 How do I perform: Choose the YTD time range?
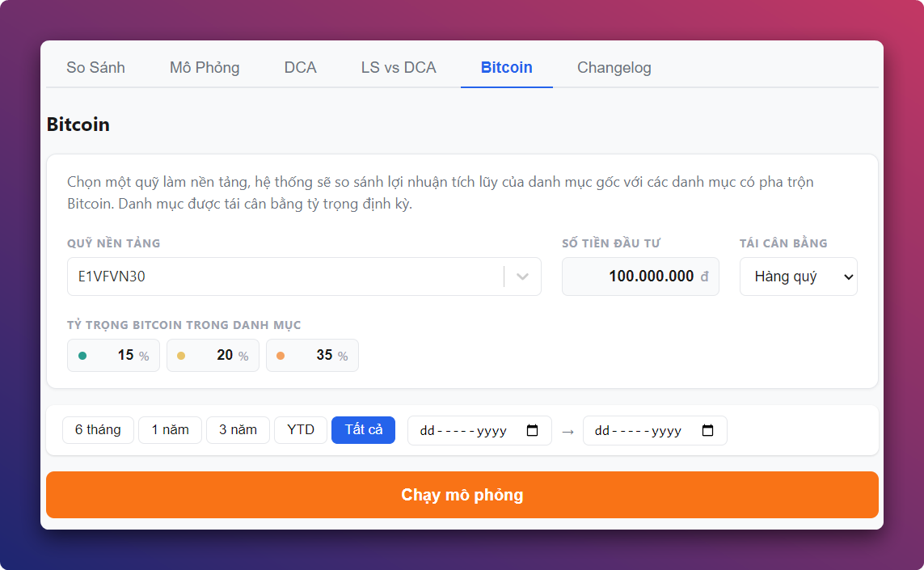click(301, 429)
